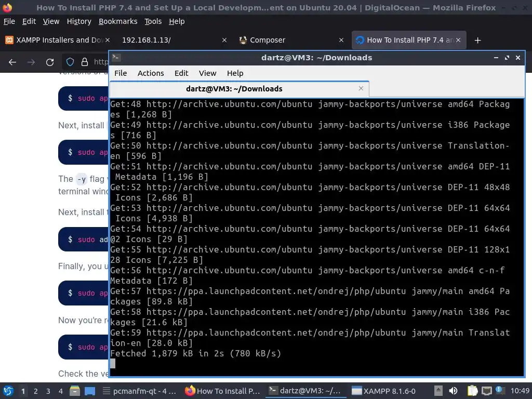
Task: Open the network monitor tray icon
Action: [x=487, y=391]
